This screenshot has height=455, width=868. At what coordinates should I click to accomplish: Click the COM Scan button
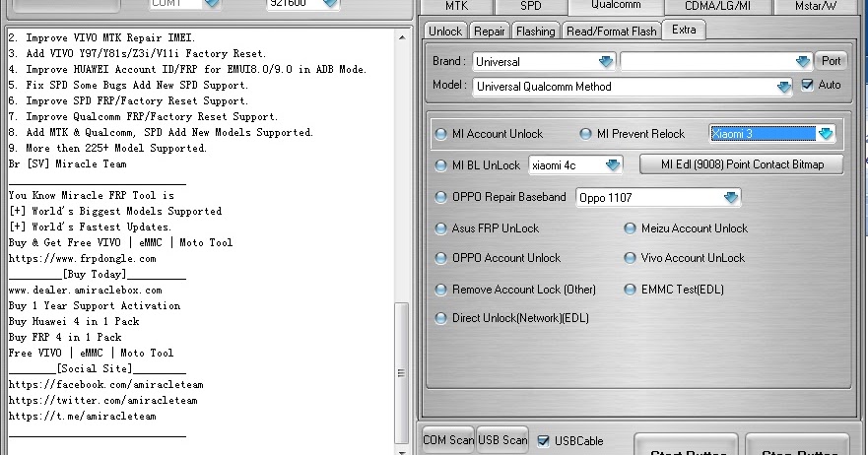point(448,440)
